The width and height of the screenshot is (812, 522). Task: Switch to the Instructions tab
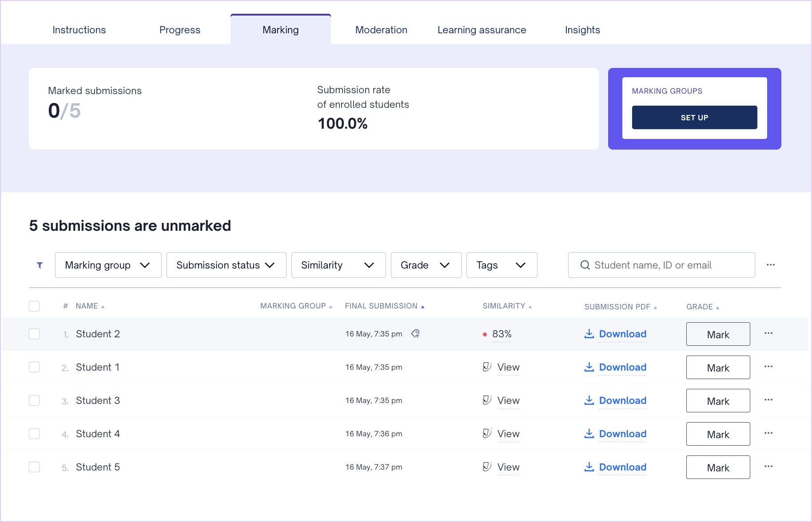tap(79, 30)
